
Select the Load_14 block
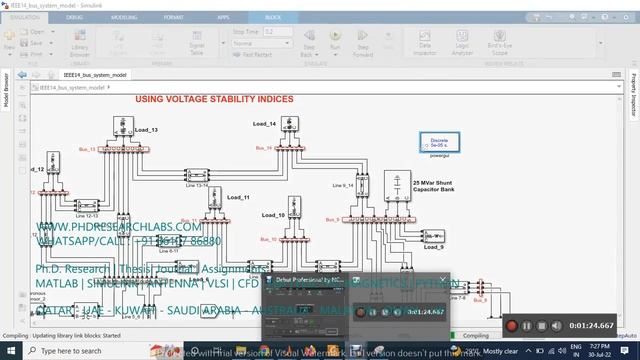click(x=290, y=124)
